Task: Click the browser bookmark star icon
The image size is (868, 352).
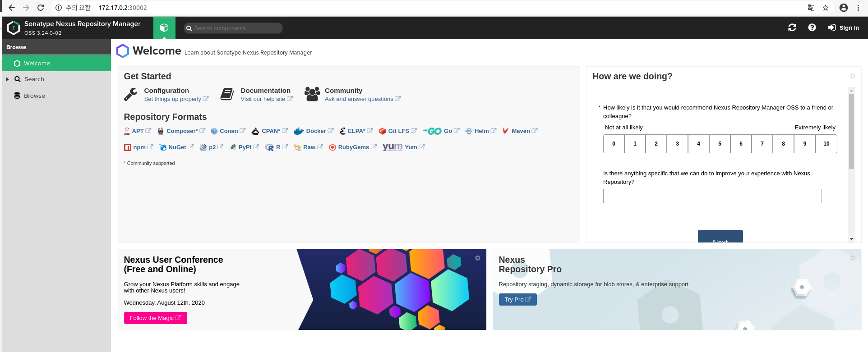Action: (x=826, y=8)
